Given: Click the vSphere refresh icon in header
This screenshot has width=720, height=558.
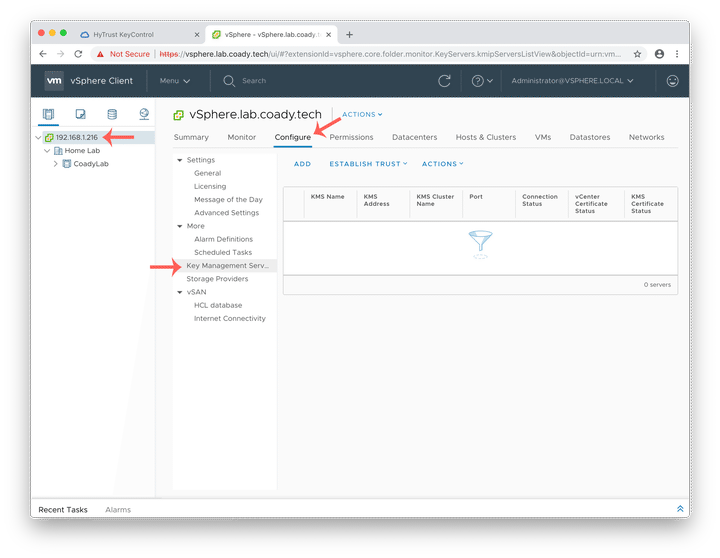Looking at the screenshot, I should (x=444, y=81).
